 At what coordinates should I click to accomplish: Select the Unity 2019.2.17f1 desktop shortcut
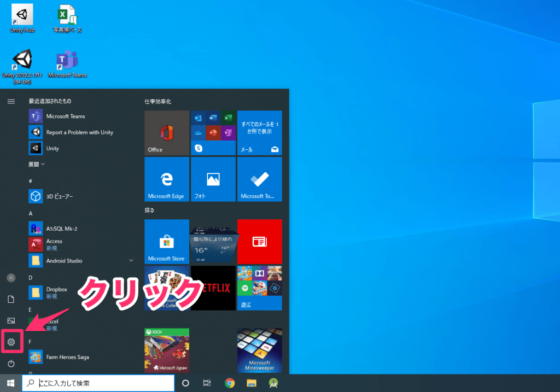click(22, 67)
